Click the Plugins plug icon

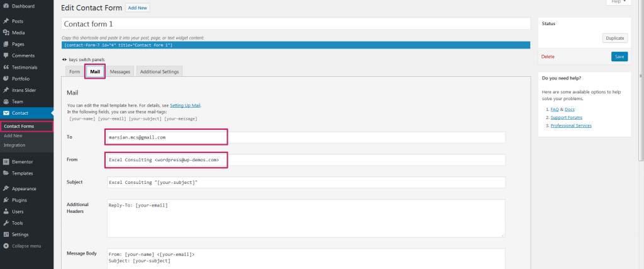coord(6,200)
